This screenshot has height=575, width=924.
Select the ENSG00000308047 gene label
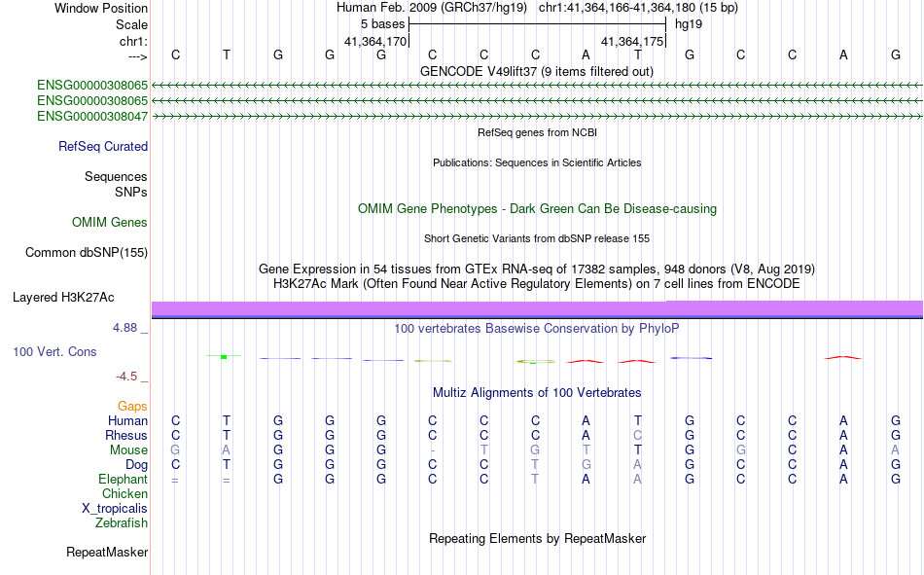coord(92,116)
